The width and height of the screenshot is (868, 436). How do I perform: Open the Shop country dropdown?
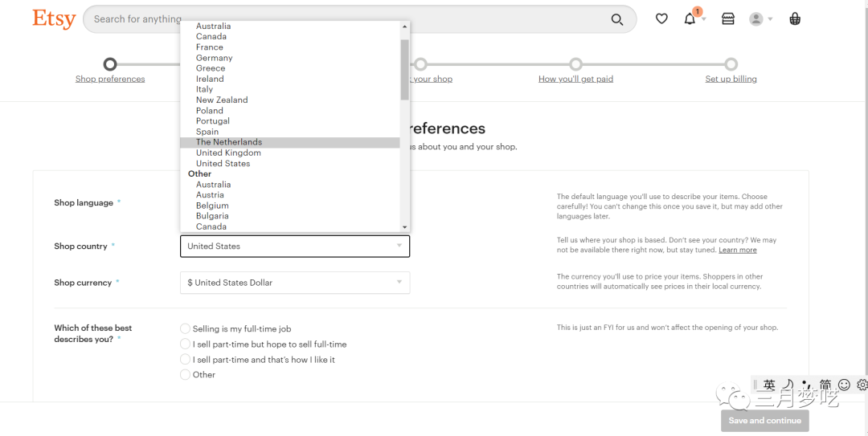294,247
